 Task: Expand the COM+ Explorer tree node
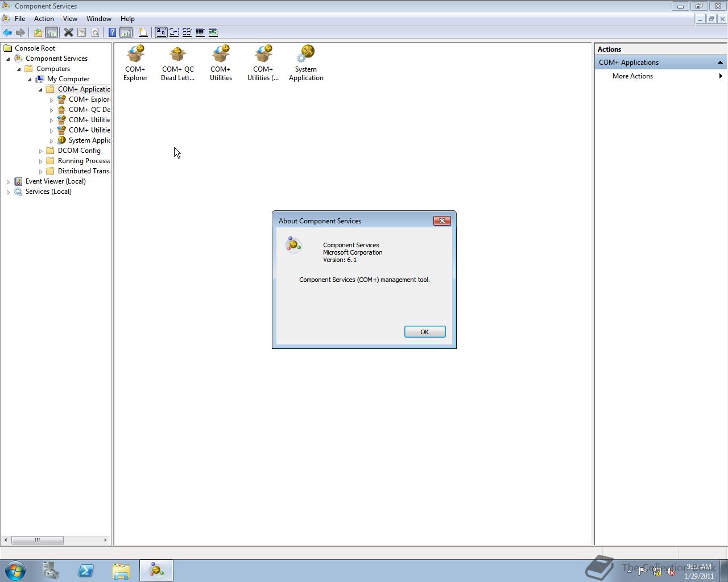(x=52, y=99)
